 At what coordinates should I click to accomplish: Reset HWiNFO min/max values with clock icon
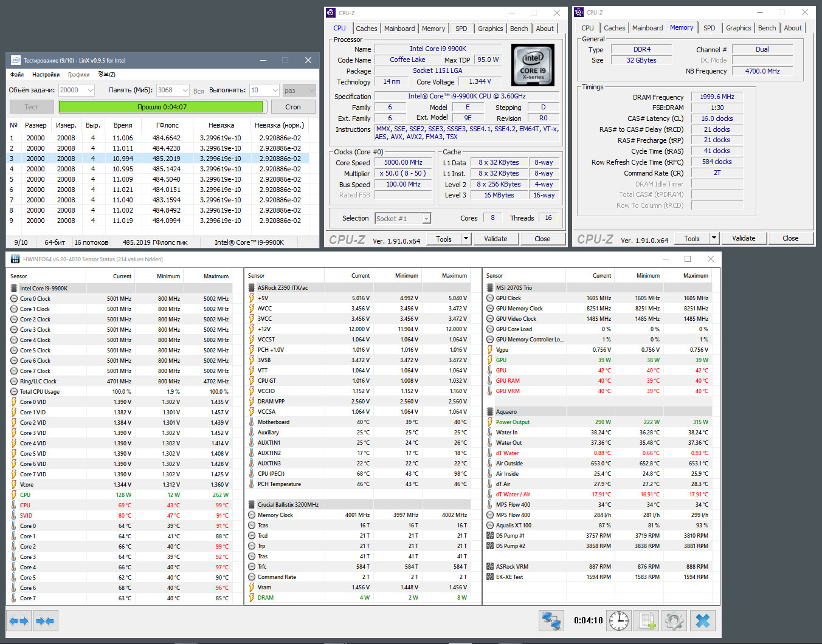(x=619, y=621)
